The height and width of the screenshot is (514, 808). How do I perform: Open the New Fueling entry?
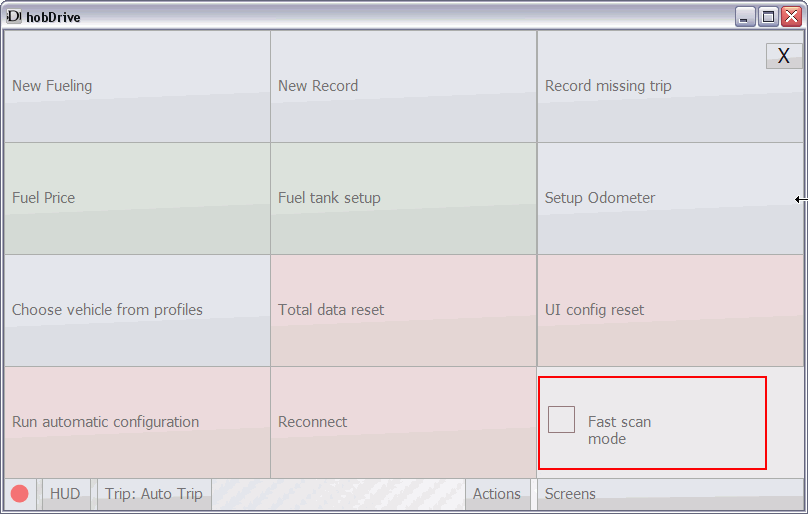137,86
